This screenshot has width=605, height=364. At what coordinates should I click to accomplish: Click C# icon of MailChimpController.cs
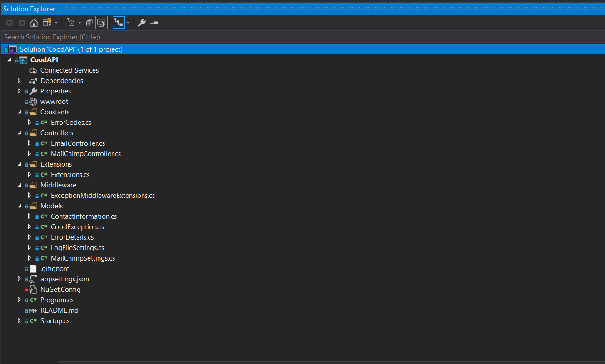[x=44, y=154]
